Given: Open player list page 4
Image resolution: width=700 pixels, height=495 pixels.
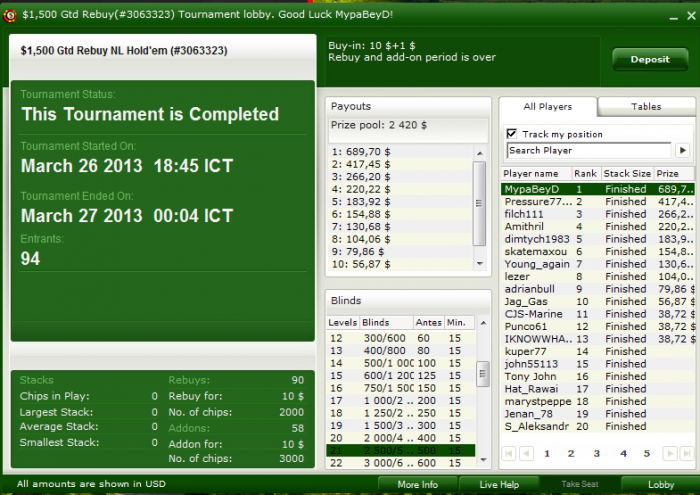Looking at the screenshot, I should (x=624, y=453).
